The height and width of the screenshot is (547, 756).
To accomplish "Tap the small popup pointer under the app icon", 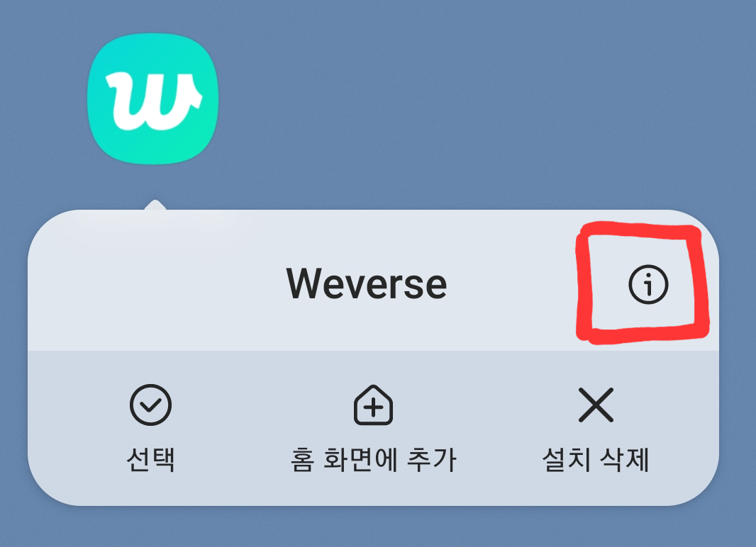I will point(155,205).
